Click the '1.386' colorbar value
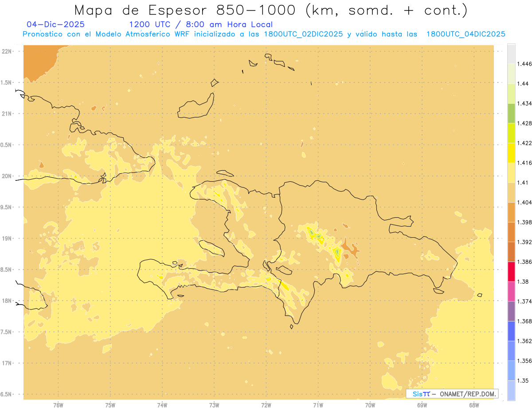Screen dimensions: 532x411 coord(524,262)
